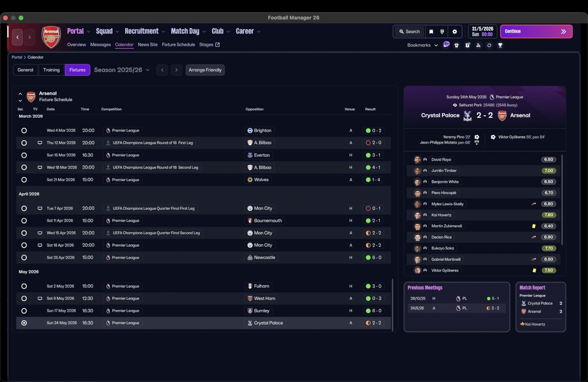Screen dimensions: 588x382
Task: Select the Burnley fixture radio button
Action: (x=24, y=311)
